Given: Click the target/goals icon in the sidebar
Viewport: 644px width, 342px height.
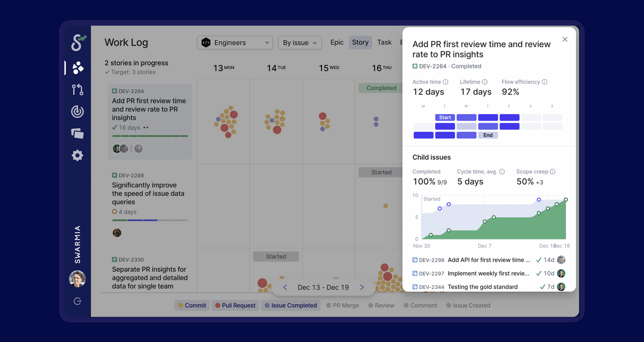Looking at the screenshot, I should click(x=77, y=111).
